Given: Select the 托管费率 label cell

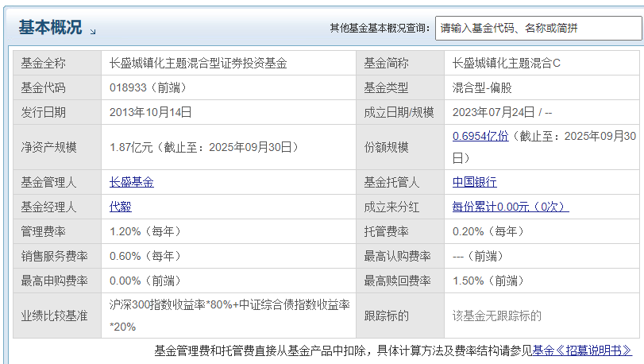Looking at the screenshot, I should [x=400, y=231].
